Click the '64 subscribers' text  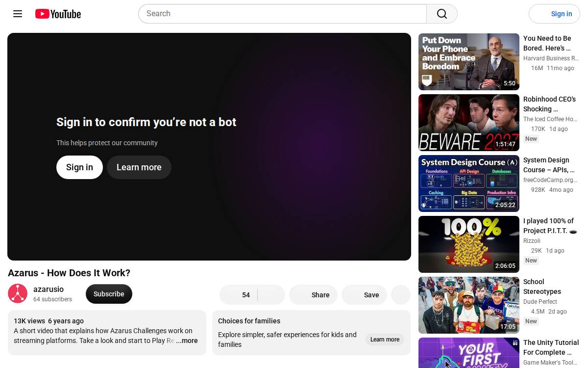[52, 299]
